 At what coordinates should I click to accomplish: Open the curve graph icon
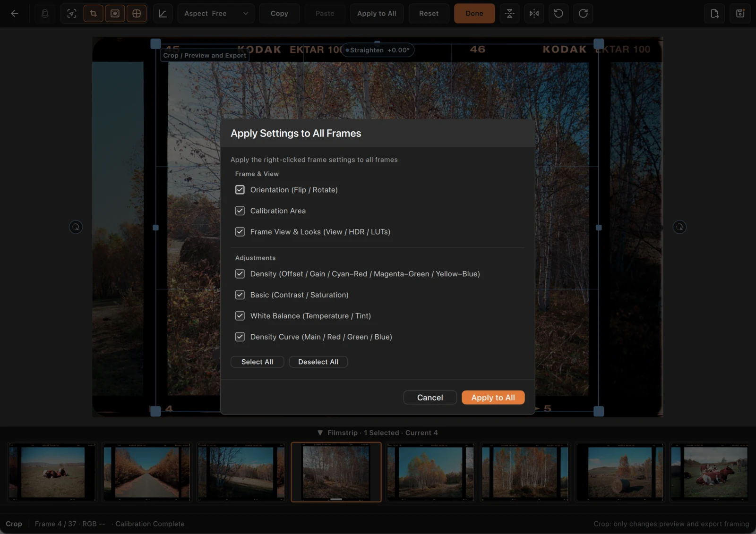pyautogui.click(x=163, y=14)
